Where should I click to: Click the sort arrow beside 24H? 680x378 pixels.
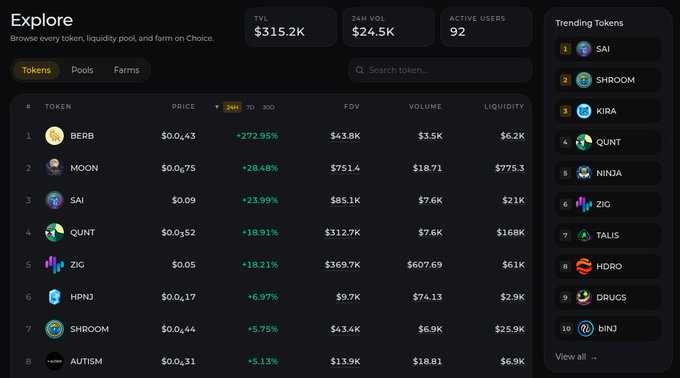click(217, 107)
